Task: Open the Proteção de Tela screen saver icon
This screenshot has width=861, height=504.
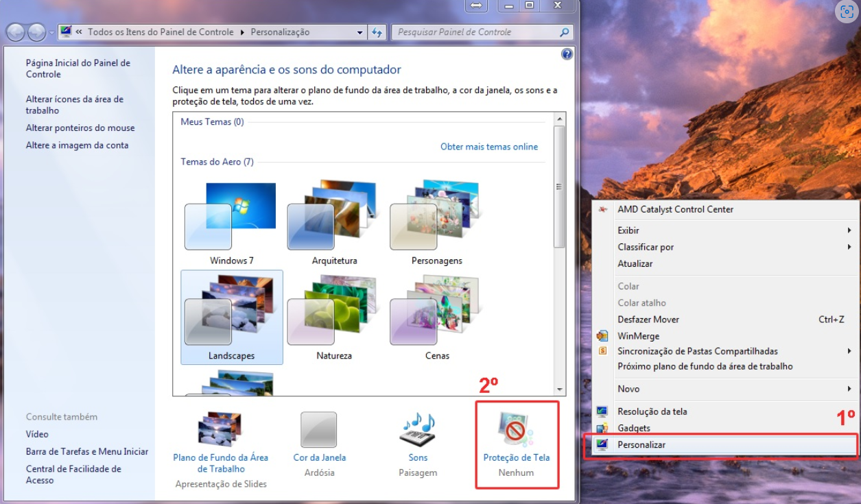Action: coord(517,429)
